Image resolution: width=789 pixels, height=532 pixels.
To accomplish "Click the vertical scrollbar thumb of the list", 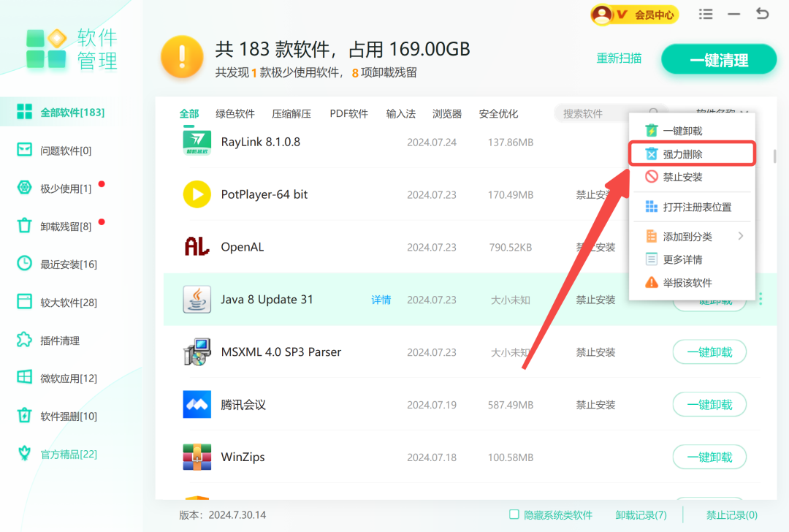I will pos(774,156).
